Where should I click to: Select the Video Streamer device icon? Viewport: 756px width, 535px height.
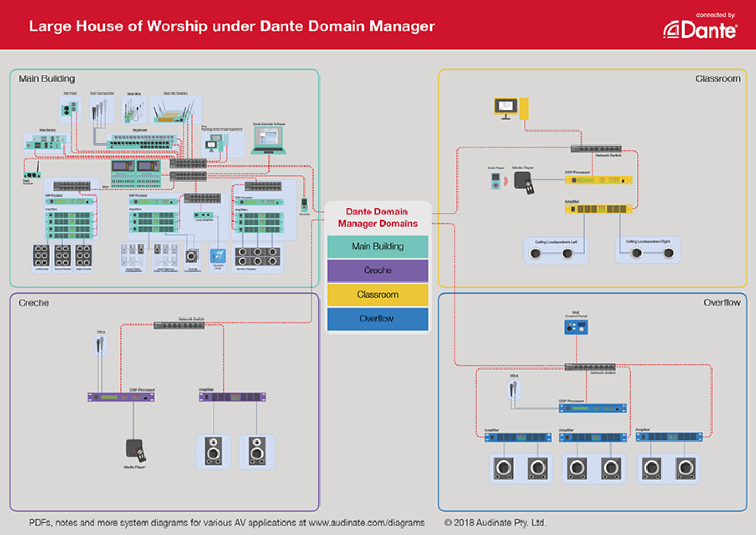[32, 174]
